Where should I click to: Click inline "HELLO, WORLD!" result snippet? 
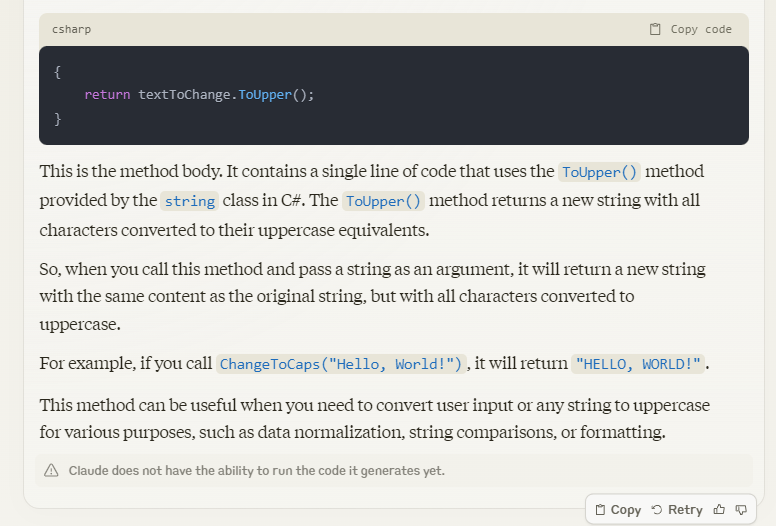tap(638, 364)
